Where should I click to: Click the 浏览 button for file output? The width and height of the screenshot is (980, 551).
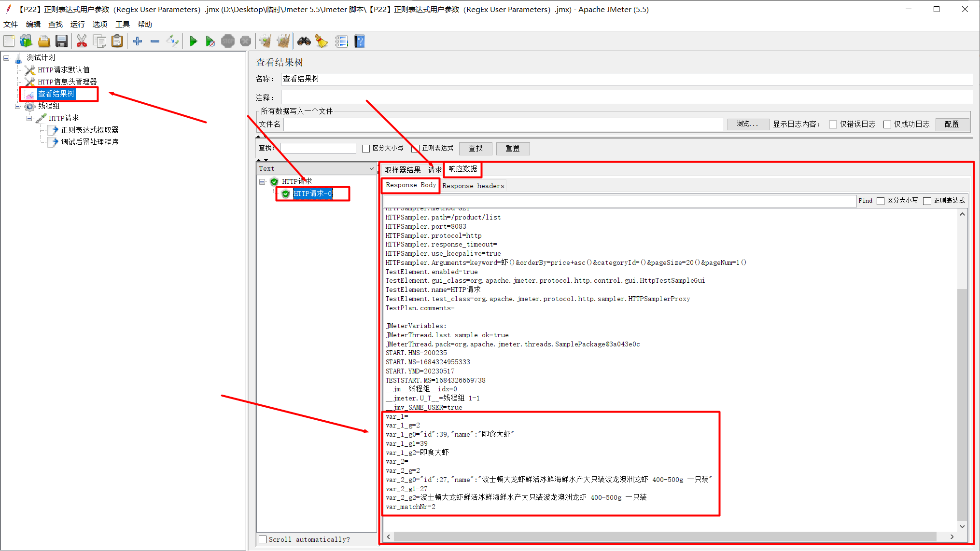coord(748,124)
